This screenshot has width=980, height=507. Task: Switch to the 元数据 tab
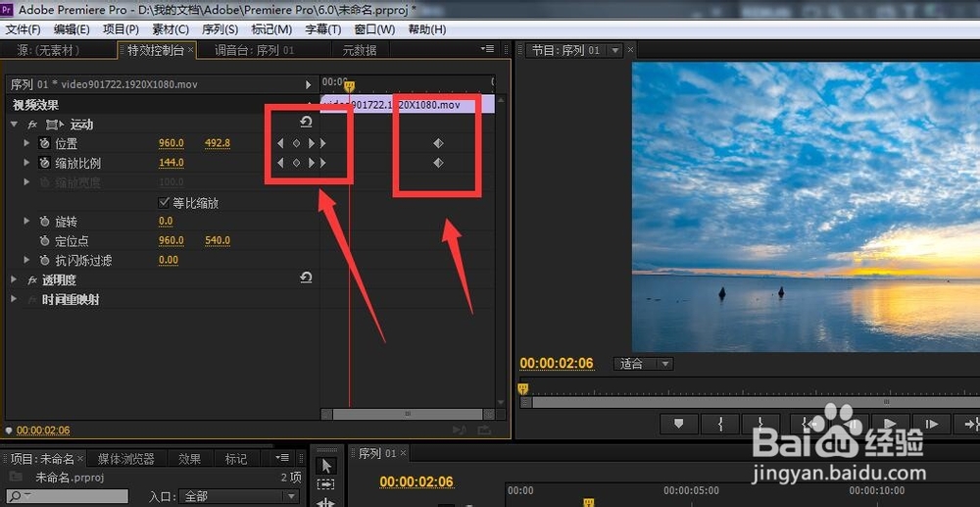(360, 51)
